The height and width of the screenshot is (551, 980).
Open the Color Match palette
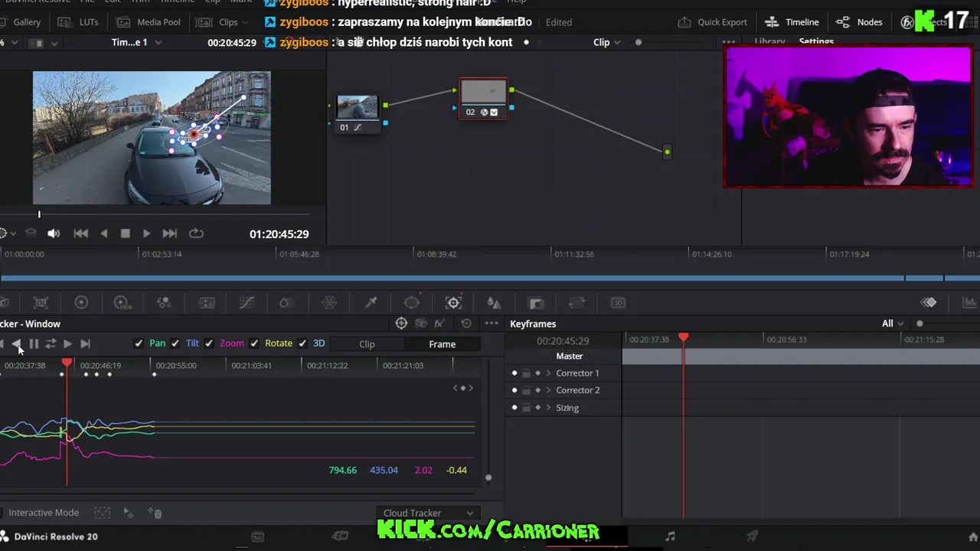pos(41,303)
